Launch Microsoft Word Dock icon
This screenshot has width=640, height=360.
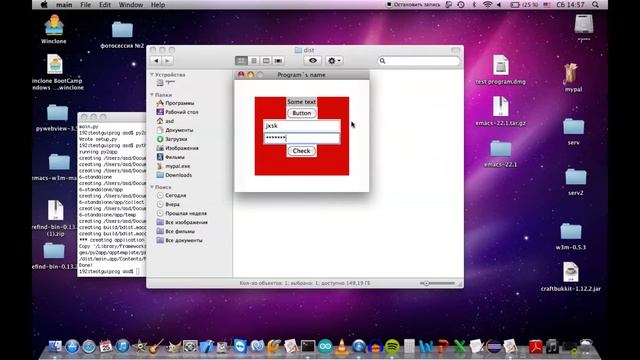click(426, 347)
